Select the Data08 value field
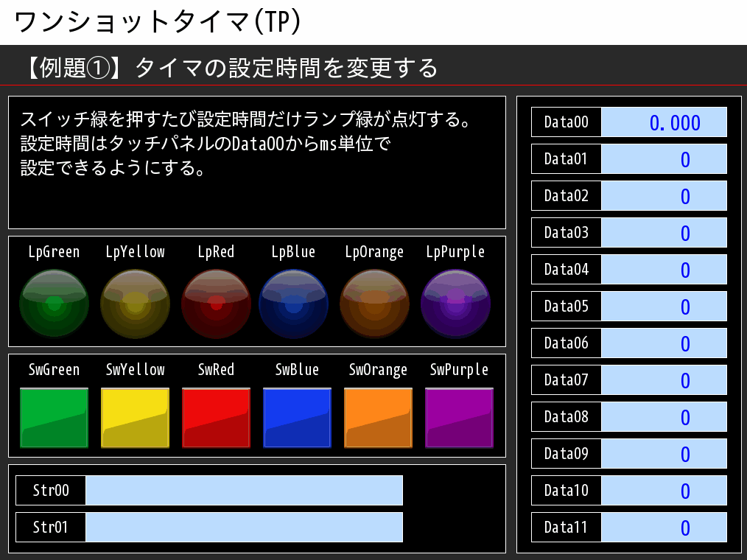 pos(664,416)
